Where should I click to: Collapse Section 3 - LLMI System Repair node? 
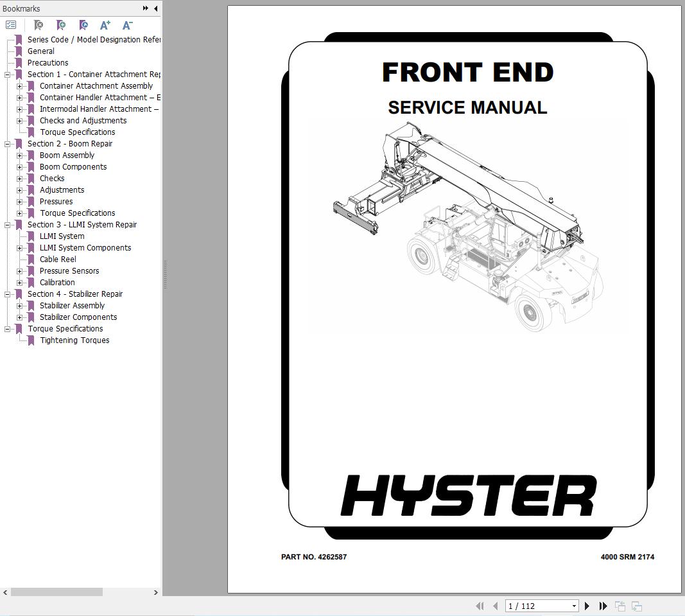7,225
